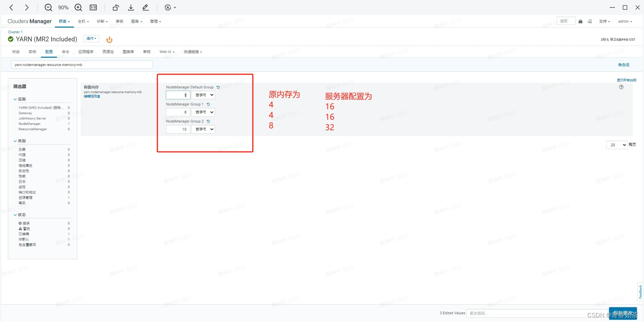The image size is (644, 322).
Task: Open the top-bar 审核 audit menu item
Action: pos(119,22)
